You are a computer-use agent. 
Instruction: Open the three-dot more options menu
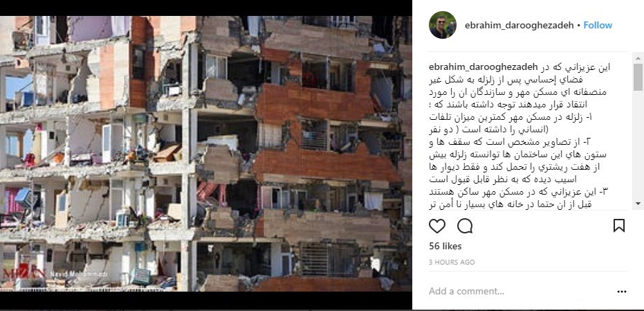622,292
